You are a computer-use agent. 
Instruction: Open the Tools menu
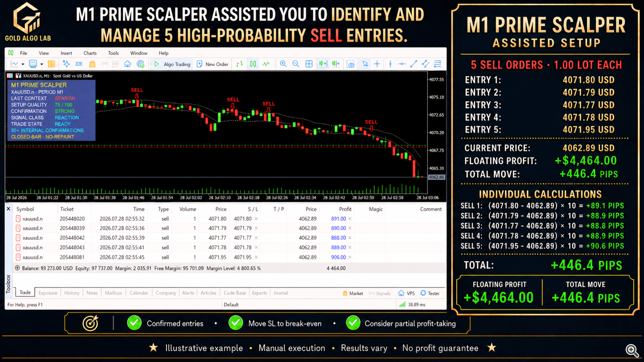tap(113, 53)
